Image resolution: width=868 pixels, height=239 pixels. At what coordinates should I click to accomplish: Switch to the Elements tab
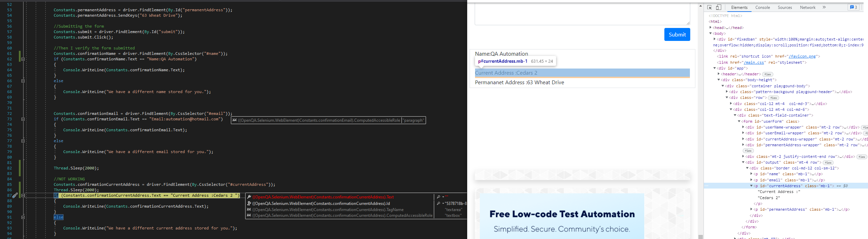[x=739, y=8]
